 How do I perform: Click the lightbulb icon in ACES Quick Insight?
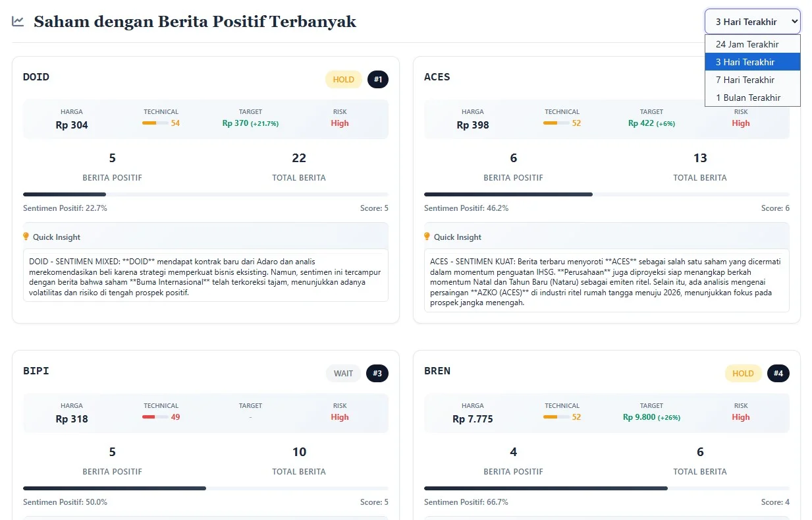427,237
